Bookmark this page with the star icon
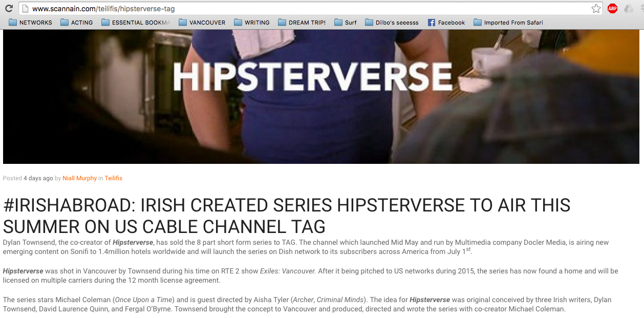Screen dimensions: 644x318 (x=596, y=8)
